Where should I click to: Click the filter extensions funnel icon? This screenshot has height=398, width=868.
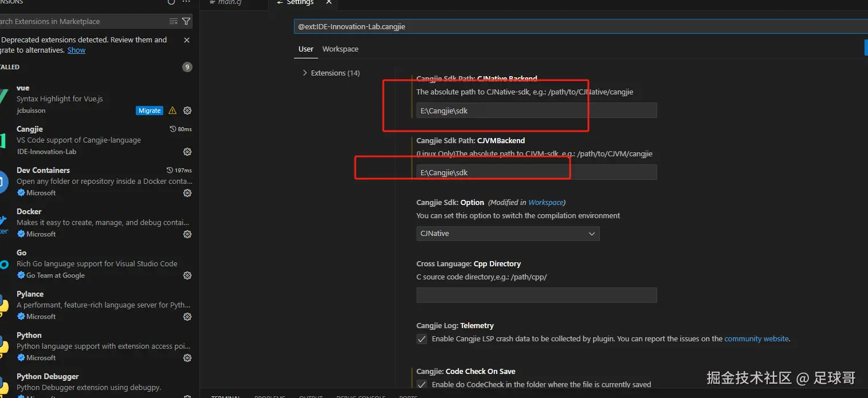click(x=186, y=21)
